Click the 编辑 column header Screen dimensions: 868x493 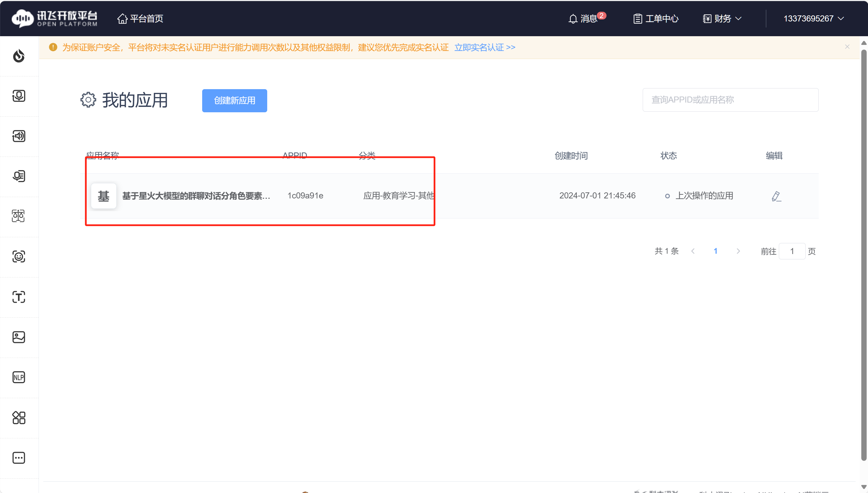[774, 156]
